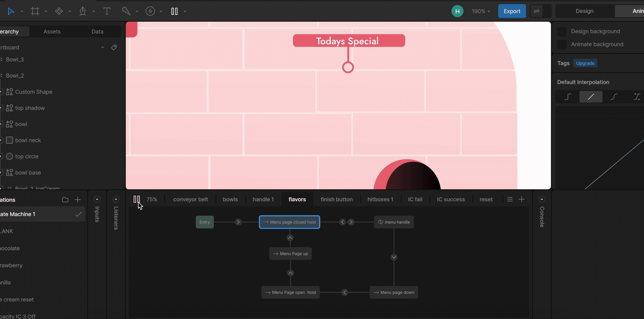Open the 190% zoom dropdown
The height and width of the screenshot is (319, 644).
point(481,11)
